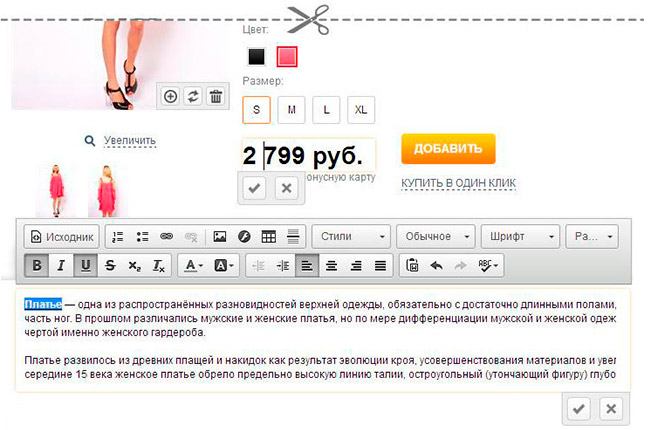This screenshot has height=430, width=650.
Task: Cancel the price edit with X
Action: click(x=286, y=188)
